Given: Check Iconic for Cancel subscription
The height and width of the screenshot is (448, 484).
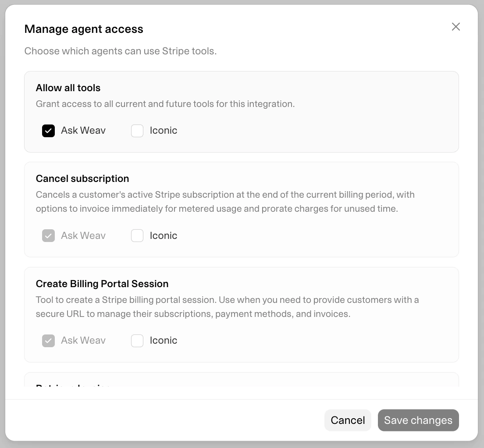Looking at the screenshot, I should [x=137, y=235].
